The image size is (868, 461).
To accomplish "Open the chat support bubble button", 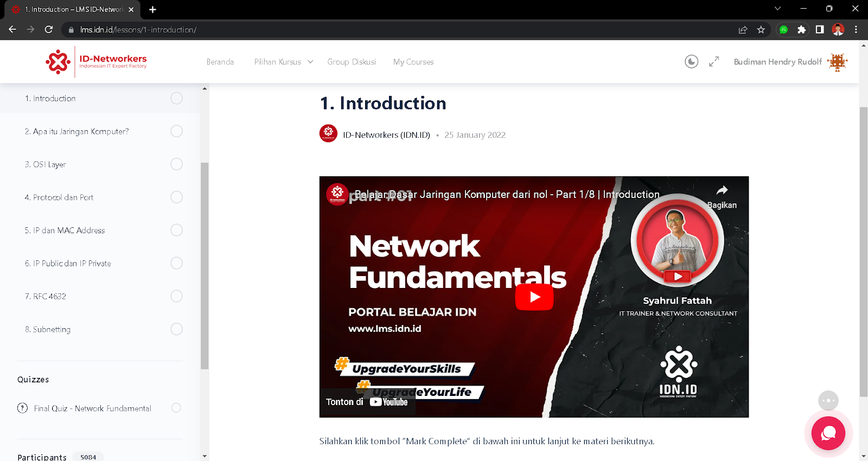I will tap(828, 433).
